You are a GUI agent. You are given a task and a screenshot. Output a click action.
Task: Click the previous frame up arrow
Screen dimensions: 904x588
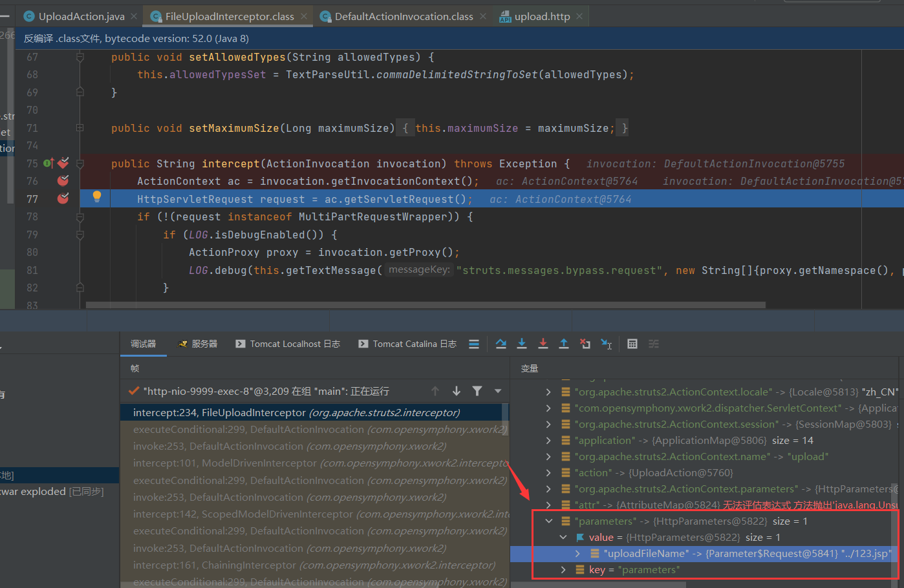click(435, 391)
